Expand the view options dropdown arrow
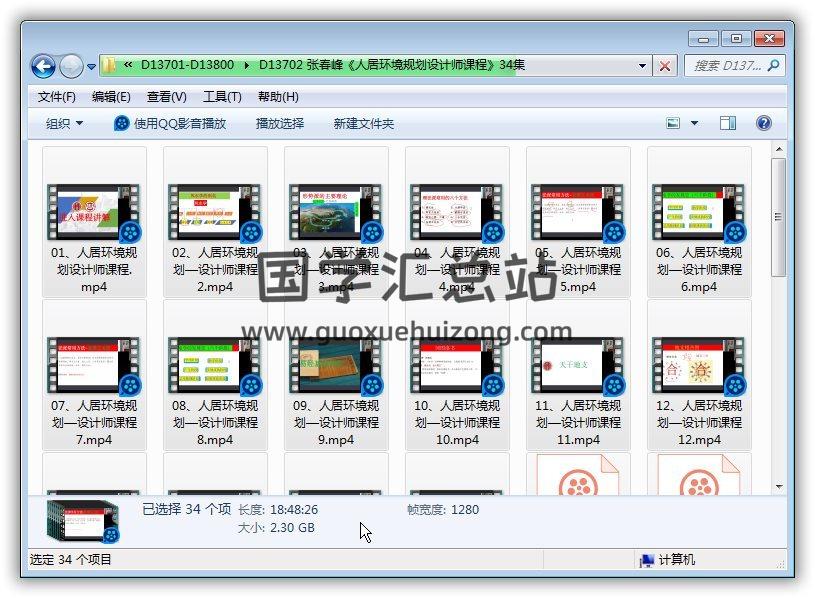Viewport: 815px width, 598px height. click(694, 123)
